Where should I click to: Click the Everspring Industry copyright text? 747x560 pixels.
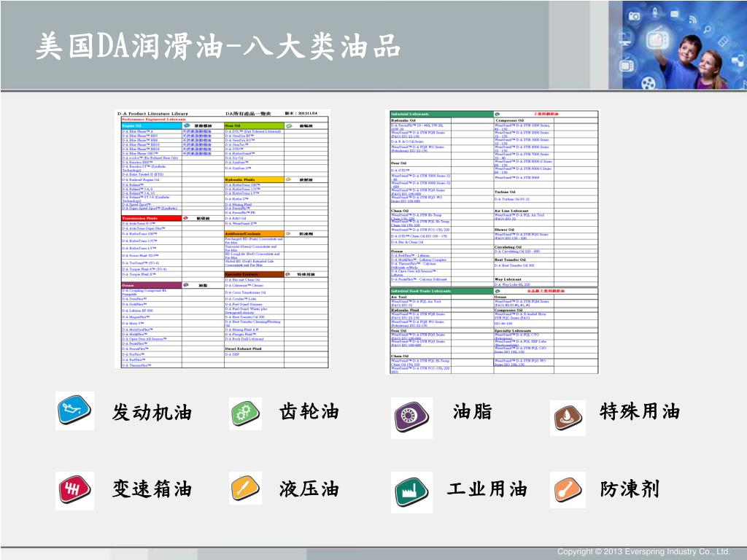(x=643, y=551)
